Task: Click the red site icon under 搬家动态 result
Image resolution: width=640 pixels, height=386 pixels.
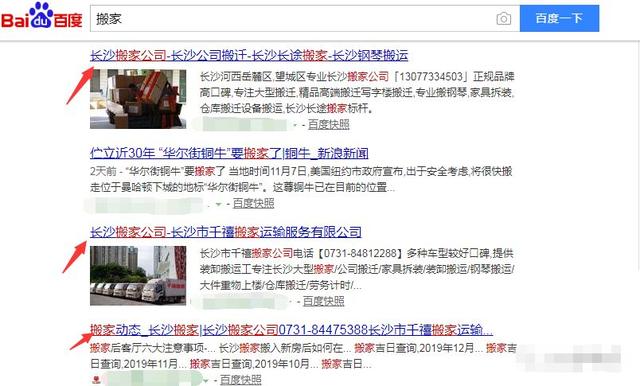Action: (96, 380)
